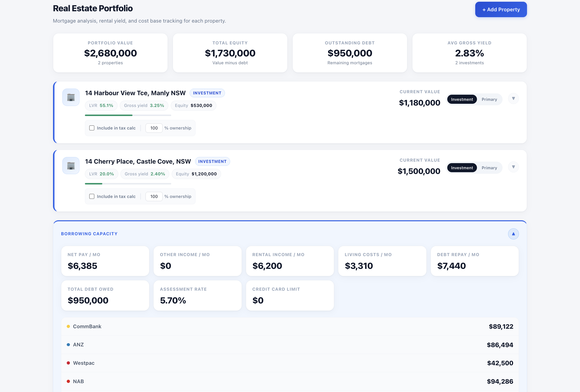580x392 pixels.
Task: Click the Other Income / Mo $0 card
Action: click(198, 261)
